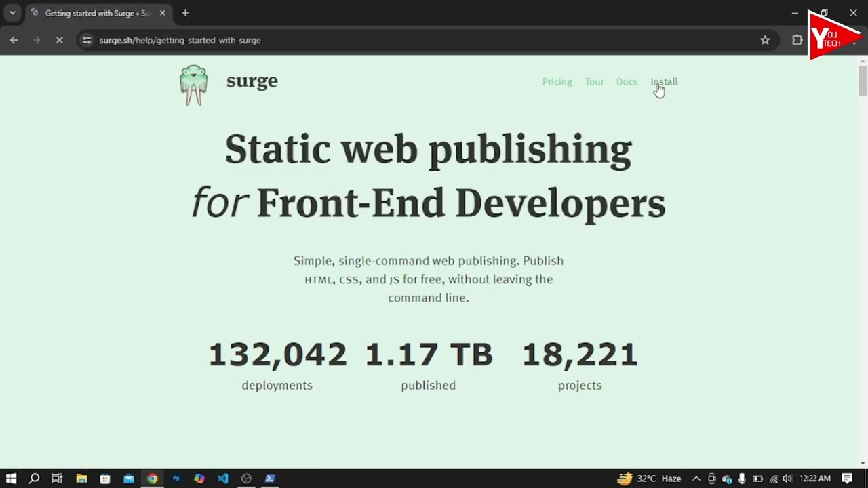
Task: Open File Explorer from the taskbar
Action: [81, 479]
